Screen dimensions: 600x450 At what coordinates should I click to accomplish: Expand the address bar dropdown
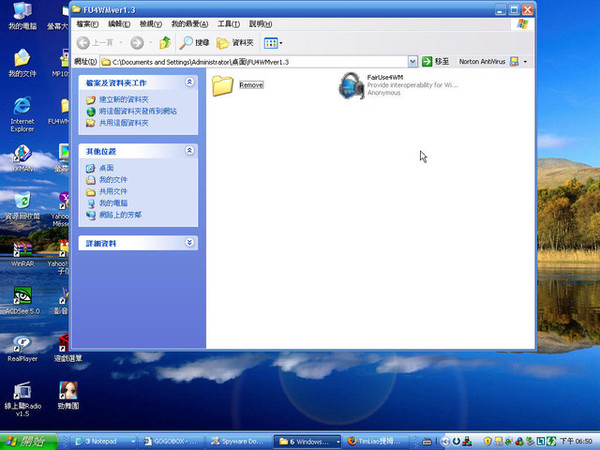tap(412, 62)
